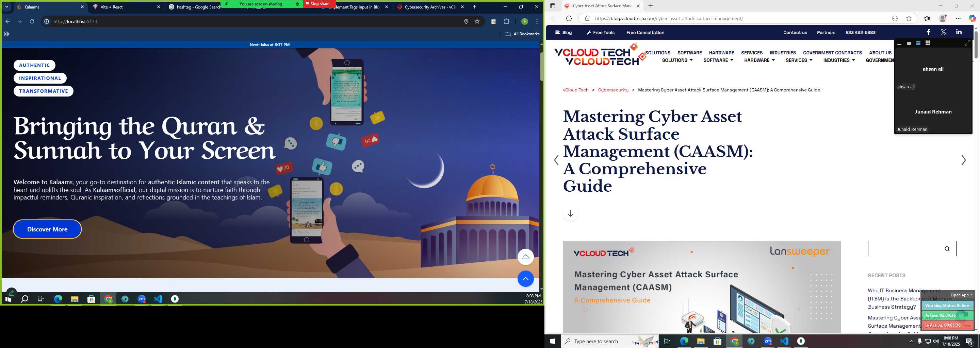Click the Edge address bar URL
The image size is (980, 348).
point(669,18)
